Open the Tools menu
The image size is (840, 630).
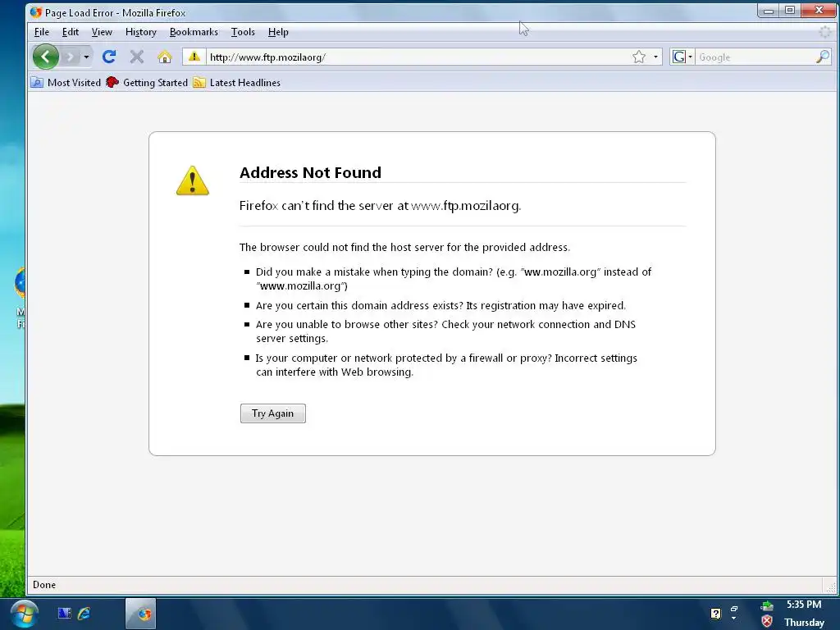click(243, 32)
